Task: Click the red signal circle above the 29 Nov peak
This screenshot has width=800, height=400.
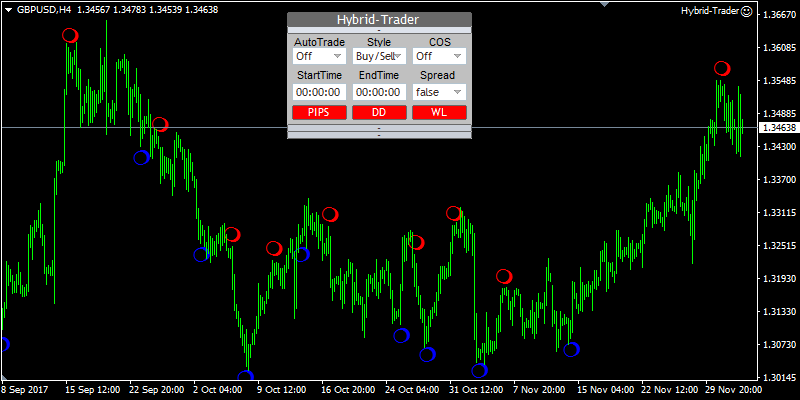Action: tap(722, 68)
